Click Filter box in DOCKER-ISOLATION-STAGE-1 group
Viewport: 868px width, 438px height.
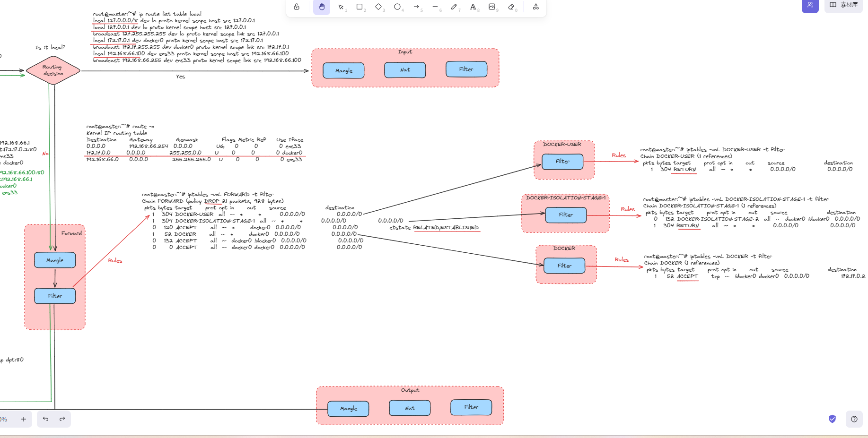pos(566,215)
